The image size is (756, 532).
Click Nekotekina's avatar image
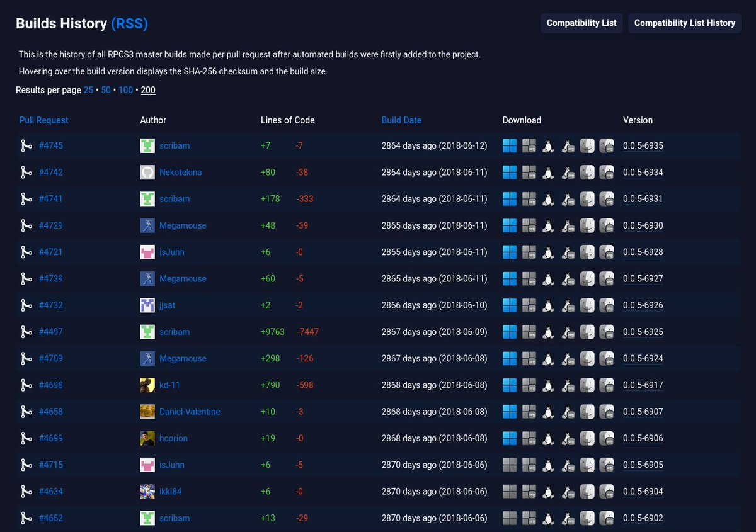coord(147,172)
